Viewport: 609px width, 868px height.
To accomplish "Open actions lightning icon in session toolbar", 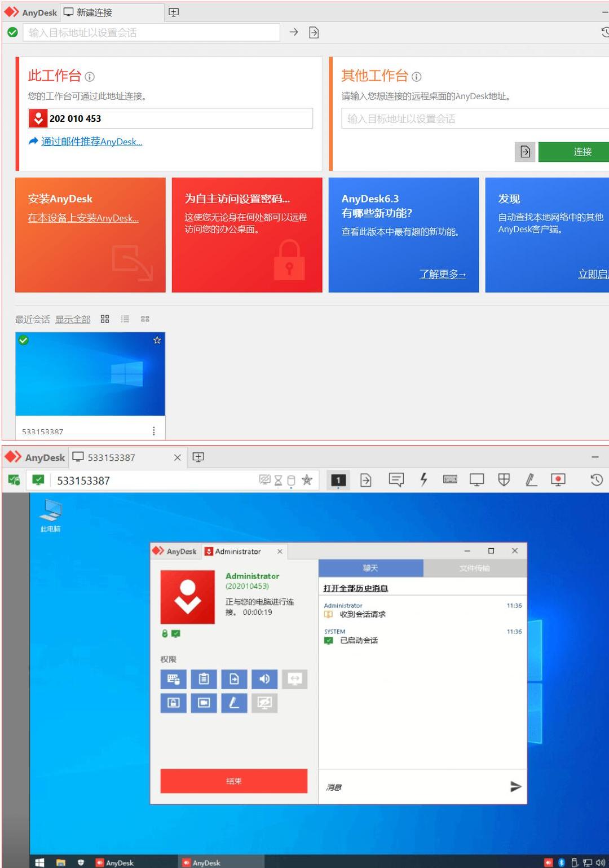I will [x=423, y=480].
